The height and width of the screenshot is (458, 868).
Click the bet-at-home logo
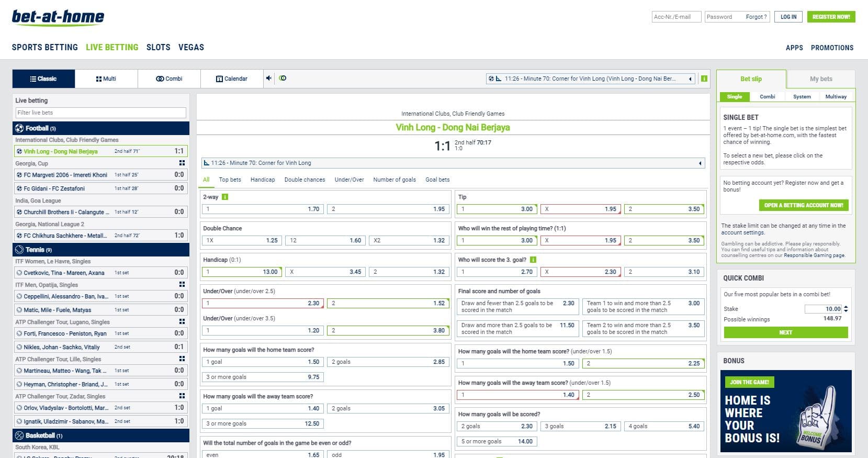[58, 18]
